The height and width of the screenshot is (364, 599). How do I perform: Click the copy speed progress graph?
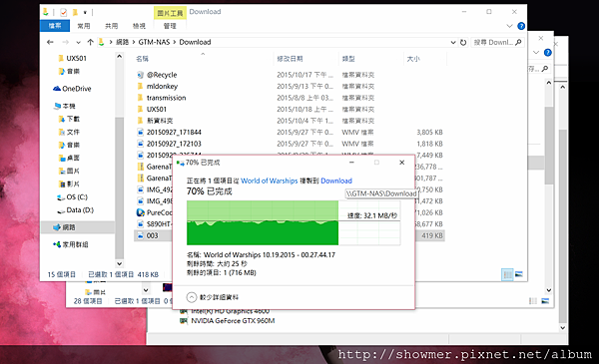pyautogui.click(x=293, y=222)
